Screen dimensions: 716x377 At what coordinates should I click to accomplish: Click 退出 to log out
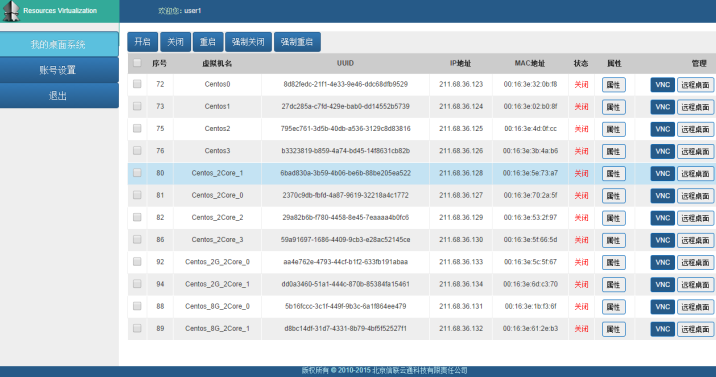[x=58, y=95]
